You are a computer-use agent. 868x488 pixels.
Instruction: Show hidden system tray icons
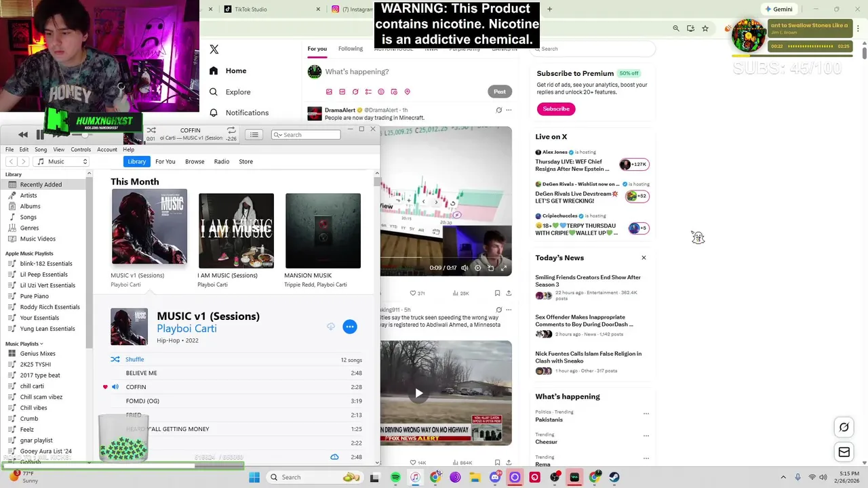tap(783, 477)
